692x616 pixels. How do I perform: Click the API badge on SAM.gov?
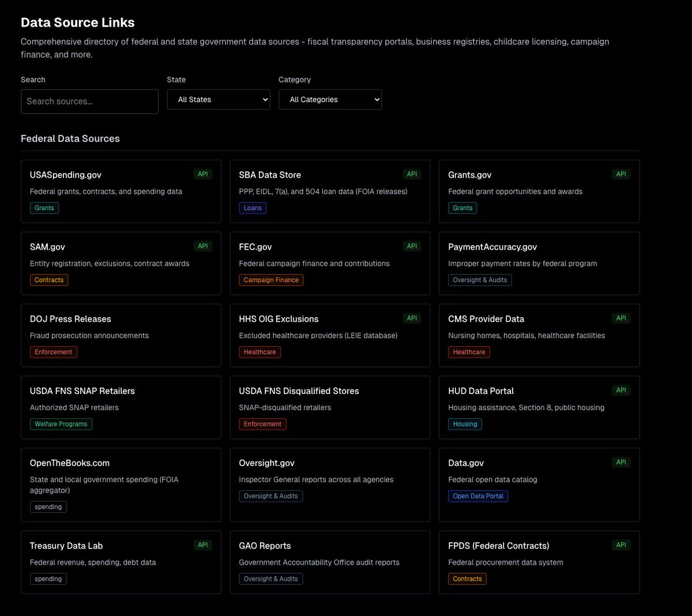tap(202, 246)
